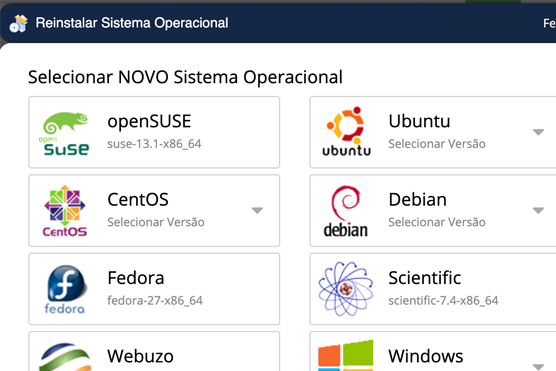Viewport: 556px width, 371px height.
Task: Select the Scientific Linux atom icon
Action: [346, 289]
